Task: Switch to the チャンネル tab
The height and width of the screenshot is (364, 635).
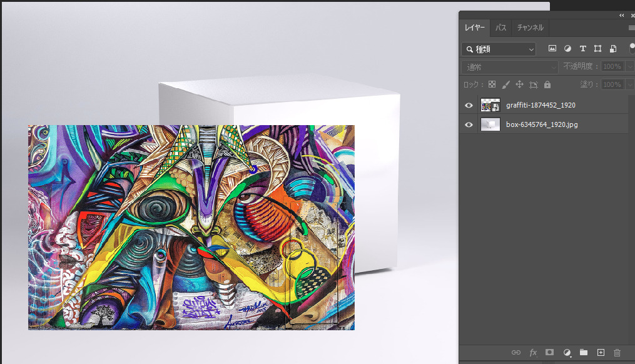Action: 530,28
